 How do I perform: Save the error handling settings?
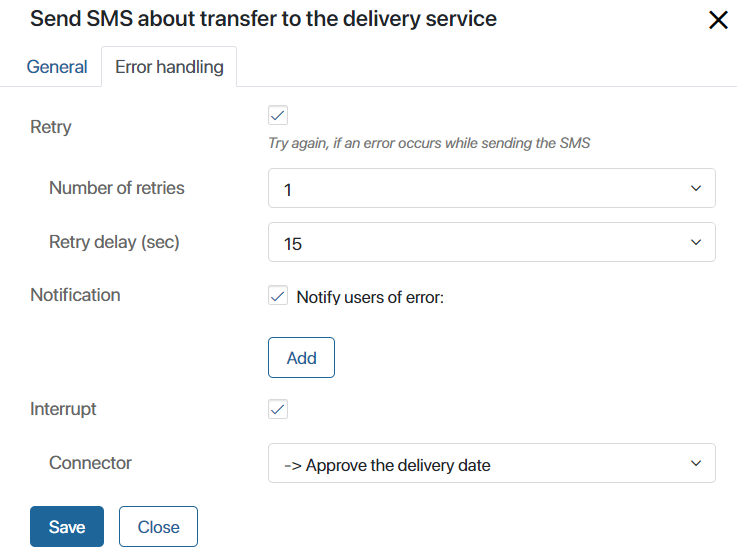point(67,527)
